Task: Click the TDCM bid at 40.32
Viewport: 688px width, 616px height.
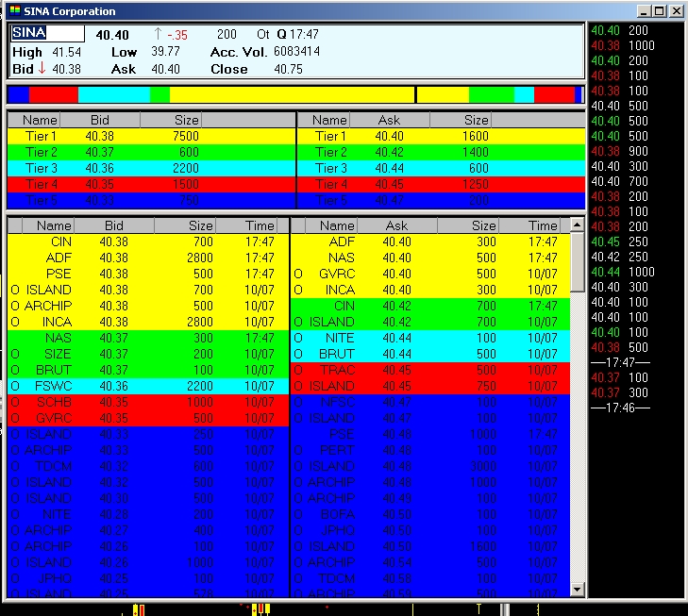Action: (x=148, y=466)
